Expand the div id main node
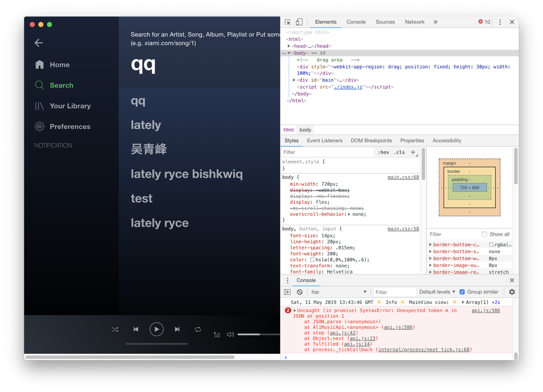The height and width of the screenshot is (392, 543). [294, 80]
